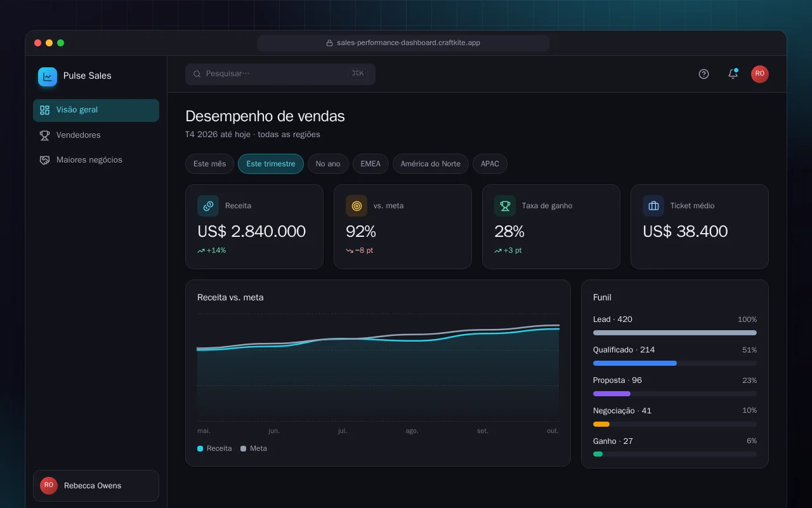Click the +3 pt win rate indicator

(x=508, y=251)
